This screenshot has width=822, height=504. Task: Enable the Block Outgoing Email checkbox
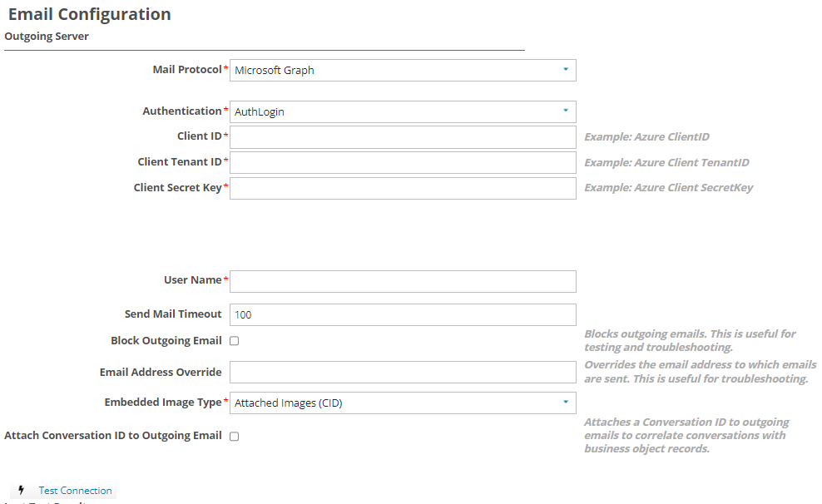[234, 340]
